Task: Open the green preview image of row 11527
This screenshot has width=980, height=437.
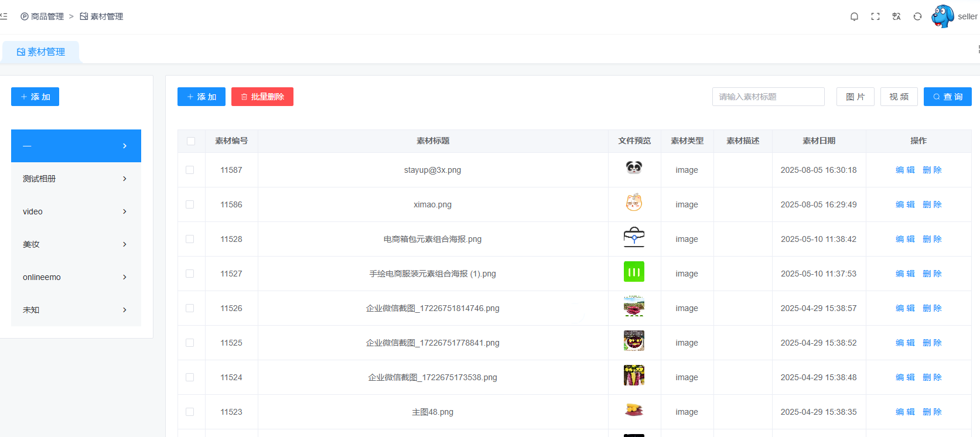Action: [x=634, y=272]
